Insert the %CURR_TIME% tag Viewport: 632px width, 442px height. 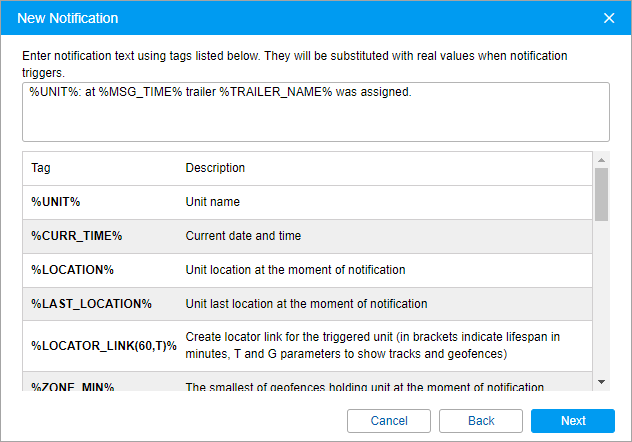coord(76,236)
